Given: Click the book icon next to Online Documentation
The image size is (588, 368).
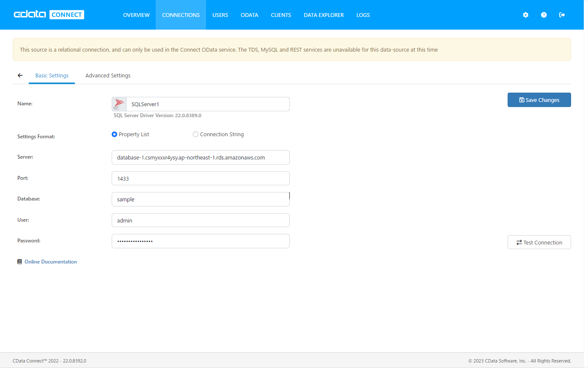Looking at the screenshot, I should pyautogui.click(x=19, y=261).
